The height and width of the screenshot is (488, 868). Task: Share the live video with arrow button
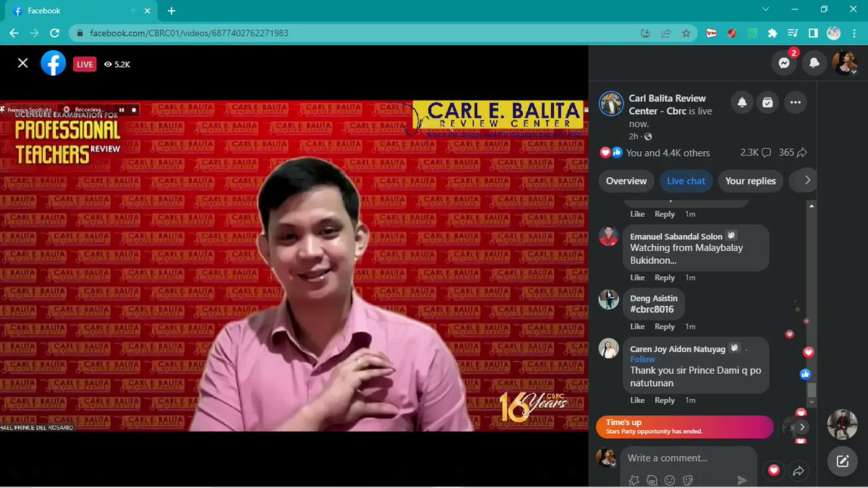pos(799,471)
